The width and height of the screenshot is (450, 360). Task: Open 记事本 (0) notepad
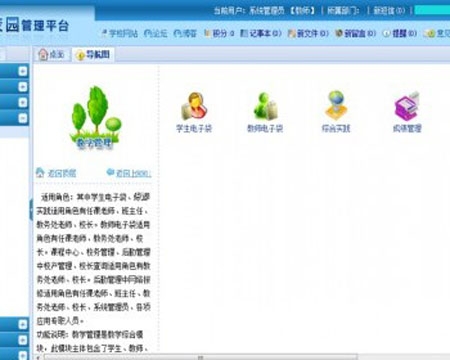261,33
